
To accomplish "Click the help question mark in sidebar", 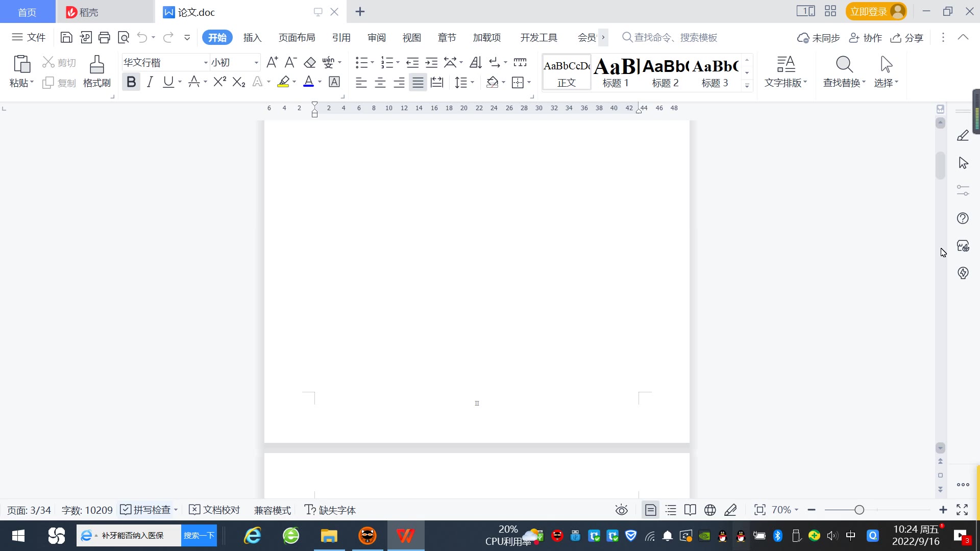I will coord(963,218).
